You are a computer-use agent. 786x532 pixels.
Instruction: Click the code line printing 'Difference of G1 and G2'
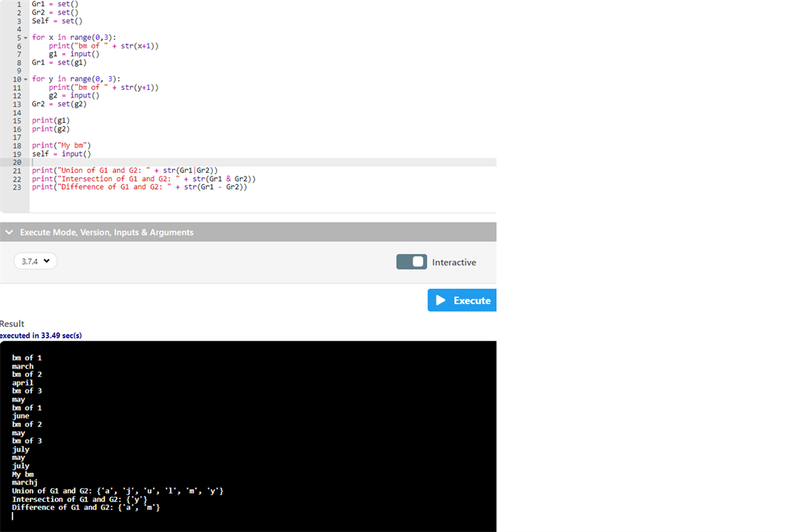click(x=139, y=187)
